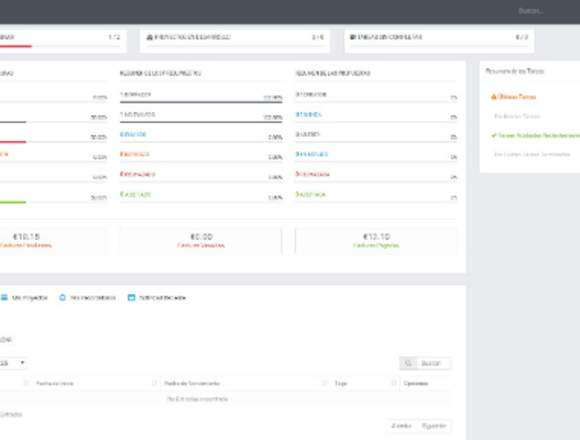Click the Resumen de las Tareas heading
Viewport: 580px width, 440px height.
click(x=515, y=71)
